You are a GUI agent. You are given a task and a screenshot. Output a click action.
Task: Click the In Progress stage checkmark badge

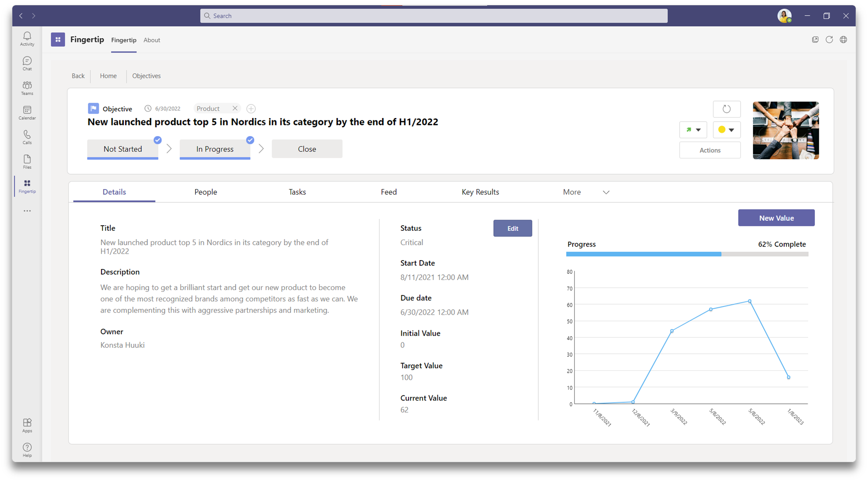click(x=250, y=140)
